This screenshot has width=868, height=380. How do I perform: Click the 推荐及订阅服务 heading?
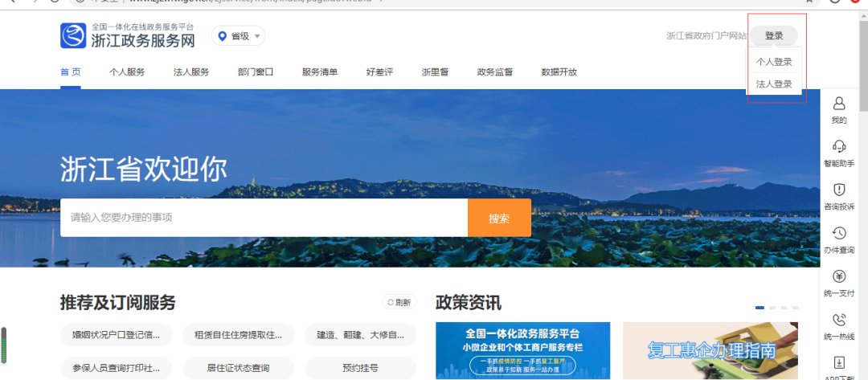point(118,303)
